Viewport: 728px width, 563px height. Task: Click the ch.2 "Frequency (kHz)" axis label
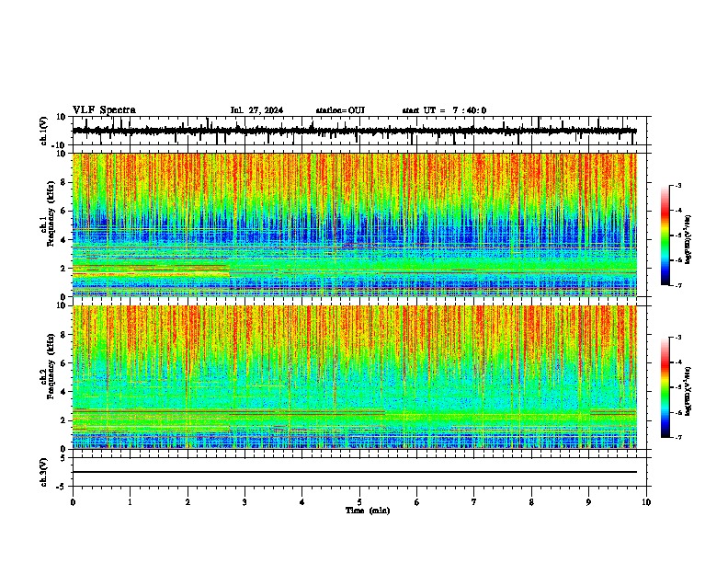click(51, 366)
